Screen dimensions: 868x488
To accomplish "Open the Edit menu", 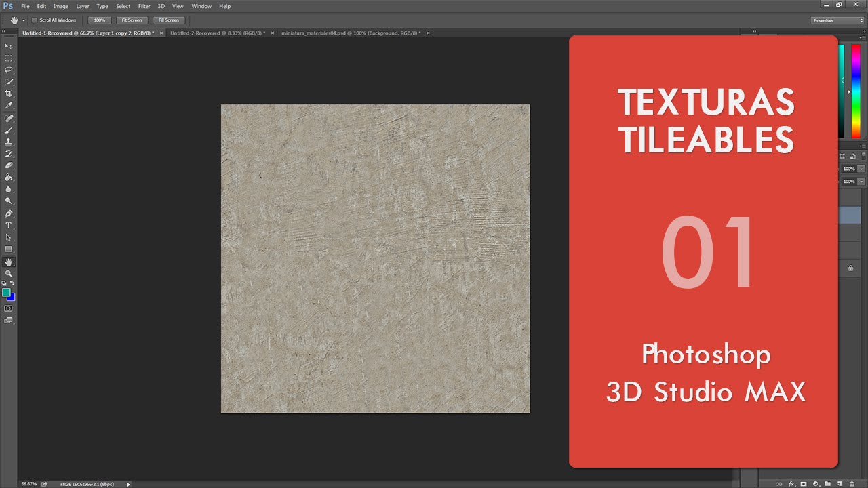I will [x=41, y=6].
